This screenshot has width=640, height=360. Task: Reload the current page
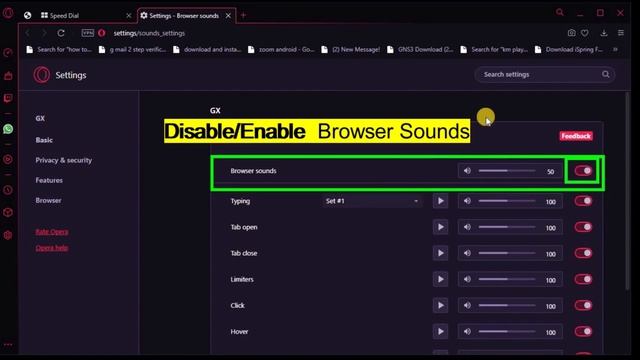pyautogui.click(x=61, y=33)
